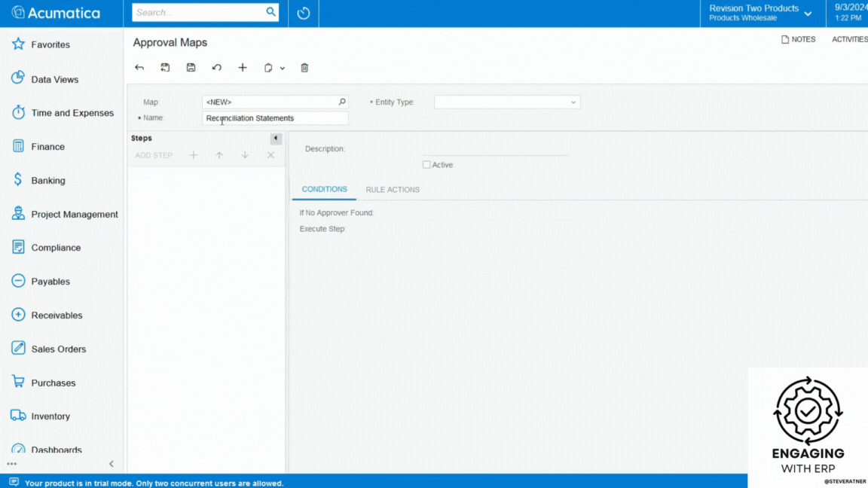Enable the Active checkbox
This screenshot has width=868, height=488.
point(426,165)
